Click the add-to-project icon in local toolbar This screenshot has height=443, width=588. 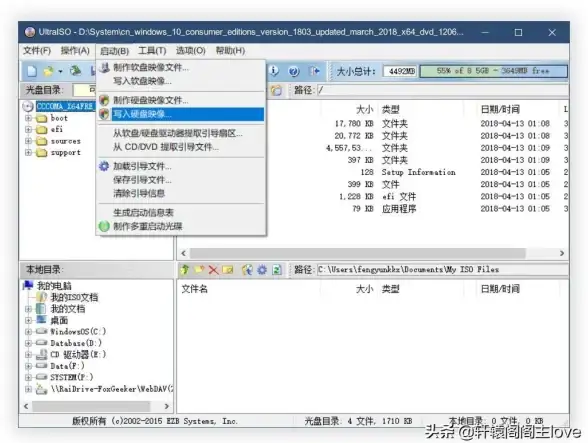click(x=247, y=269)
